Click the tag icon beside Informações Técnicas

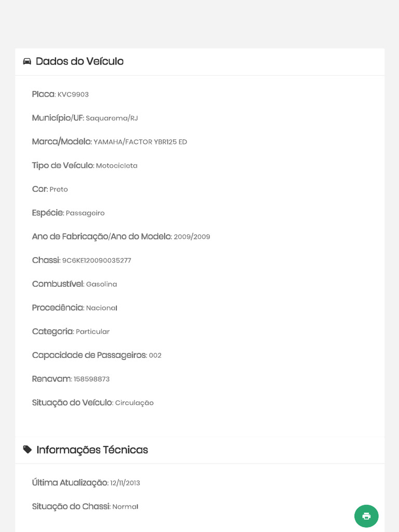28,449
